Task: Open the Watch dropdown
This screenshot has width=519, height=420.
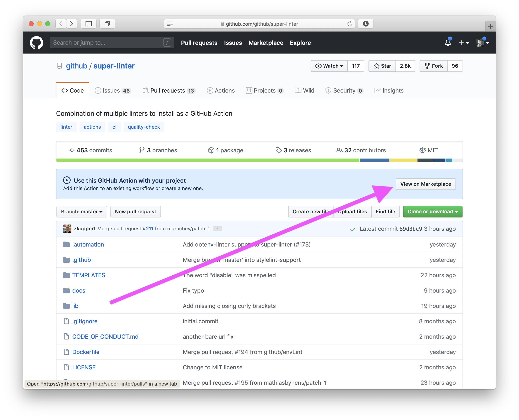Action: [329, 66]
